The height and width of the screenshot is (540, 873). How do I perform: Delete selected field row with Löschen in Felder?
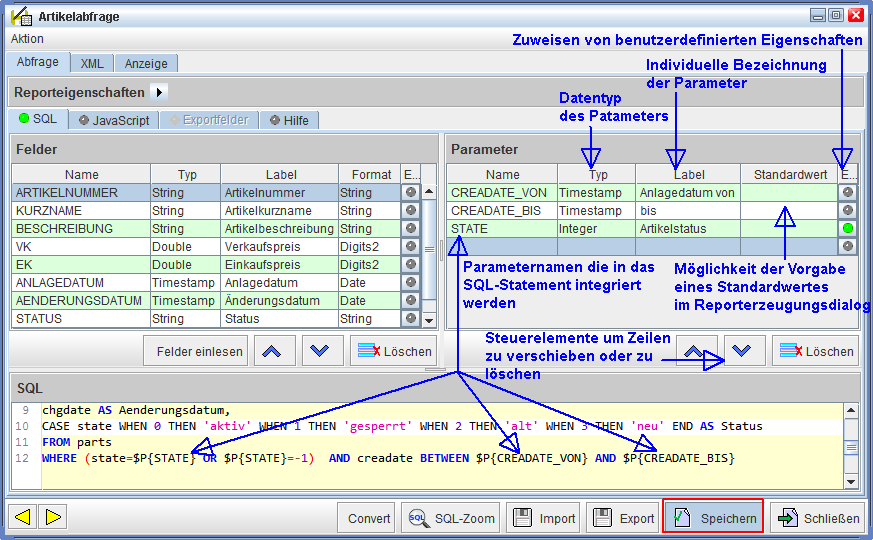point(394,351)
